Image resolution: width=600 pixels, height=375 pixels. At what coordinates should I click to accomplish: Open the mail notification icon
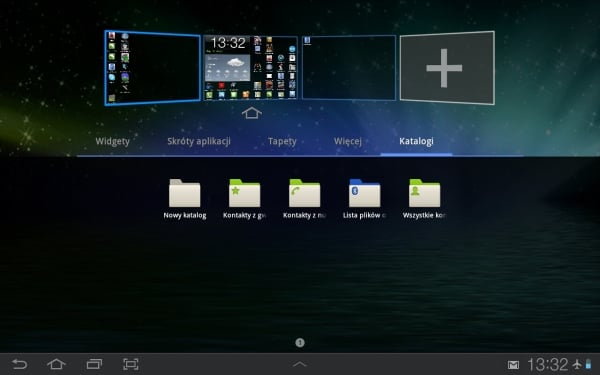(x=513, y=365)
